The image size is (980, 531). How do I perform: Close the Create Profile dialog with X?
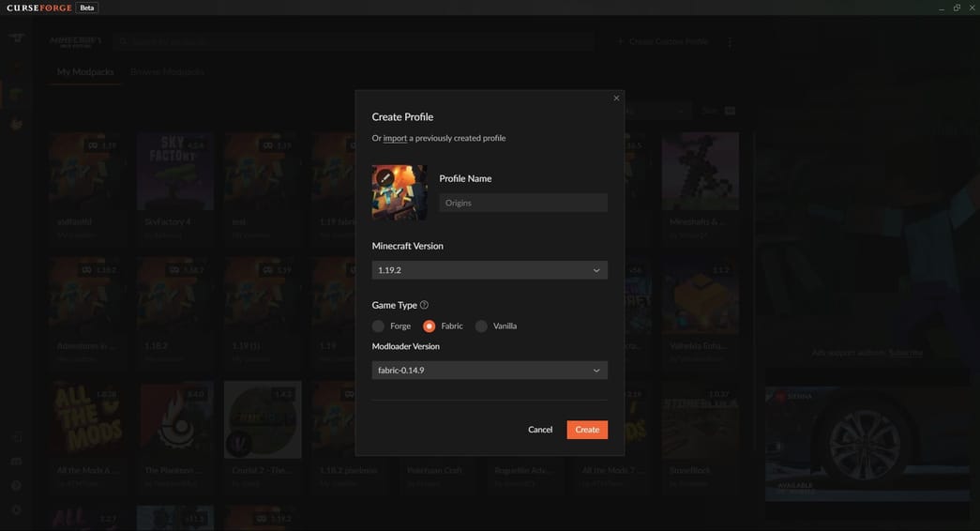(x=616, y=99)
